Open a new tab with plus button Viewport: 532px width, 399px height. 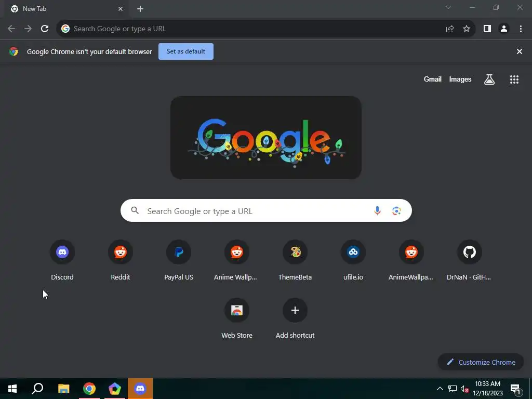point(140,9)
